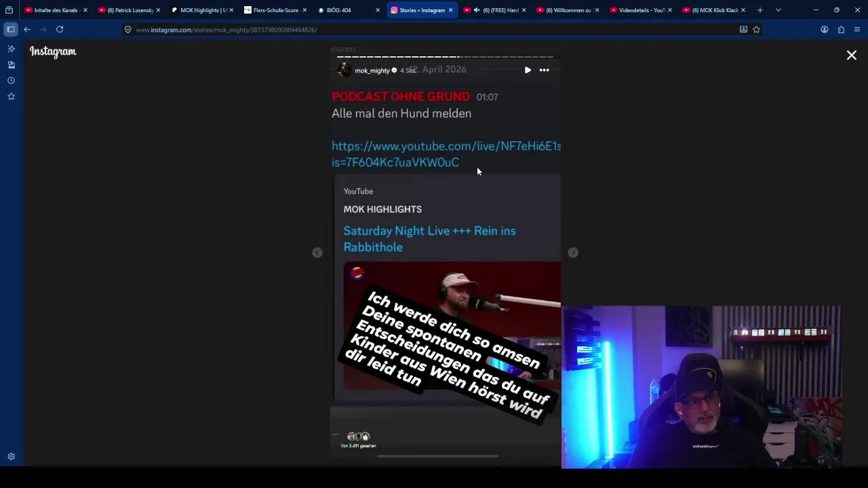
Task: Click the 'MOK HIGHLIGHTS' channel name
Action: [x=382, y=209]
